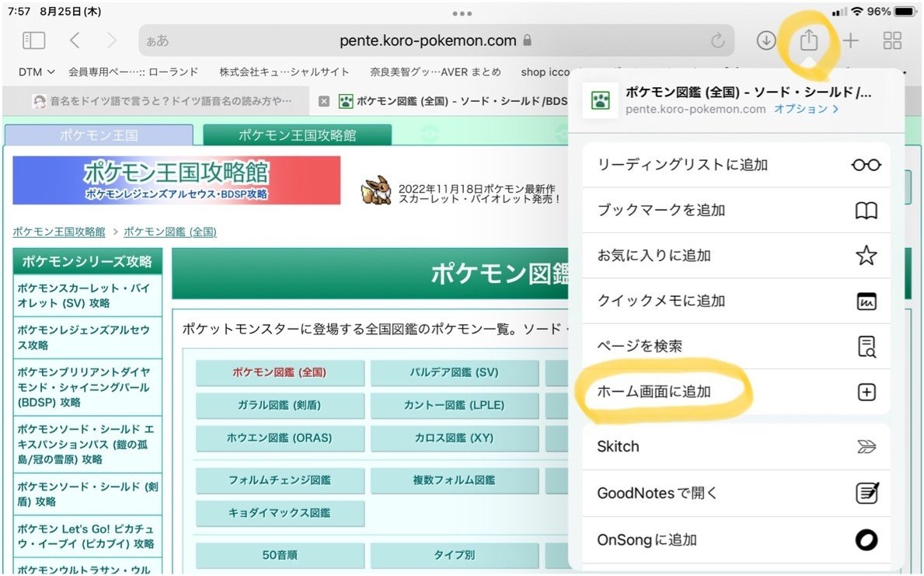The height and width of the screenshot is (576, 924).
Task: Select ページを検索
Action: tap(736, 346)
